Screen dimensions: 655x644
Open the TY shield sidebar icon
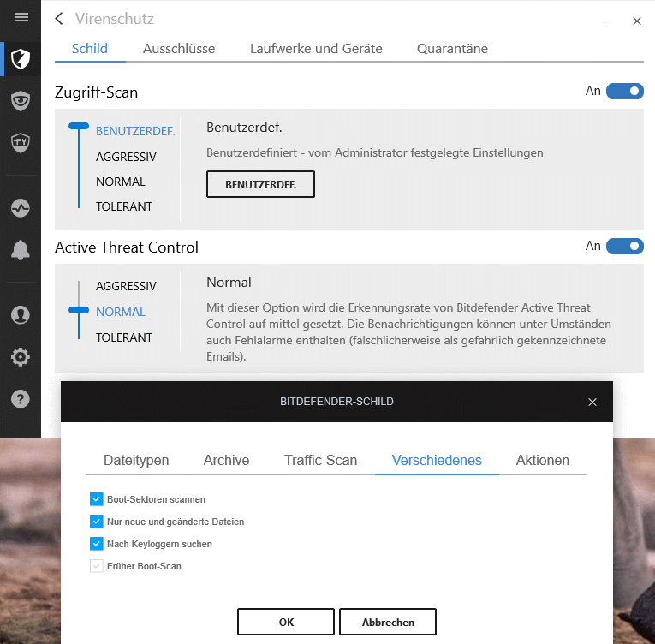click(x=21, y=142)
